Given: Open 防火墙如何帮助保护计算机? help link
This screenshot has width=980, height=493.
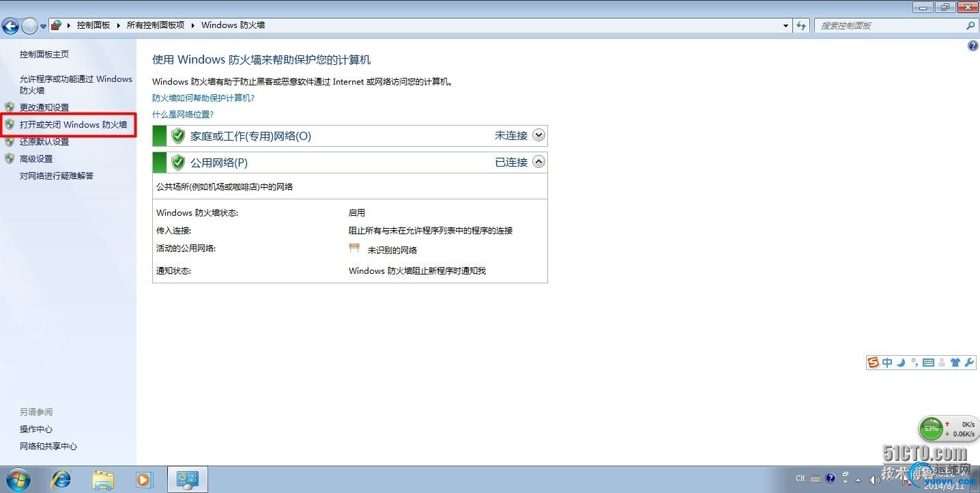Looking at the screenshot, I should [x=203, y=98].
